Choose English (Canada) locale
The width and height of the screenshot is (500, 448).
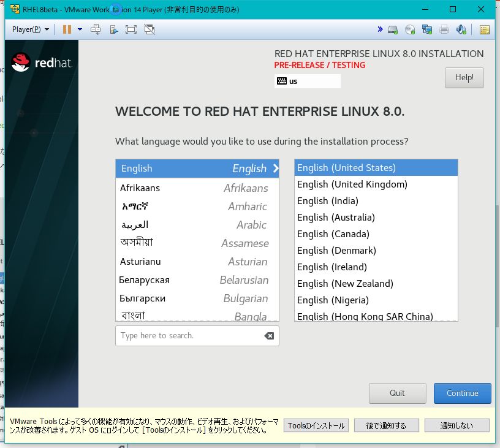pos(376,234)
